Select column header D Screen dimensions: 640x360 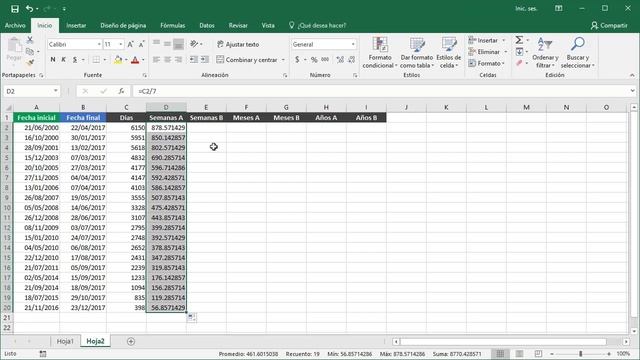(166, 107)
